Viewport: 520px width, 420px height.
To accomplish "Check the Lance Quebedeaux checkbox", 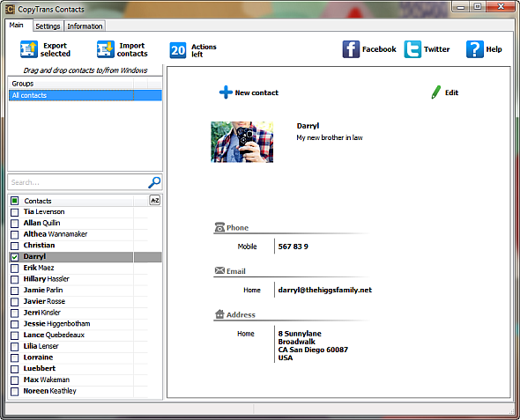I will click(15, 335).
